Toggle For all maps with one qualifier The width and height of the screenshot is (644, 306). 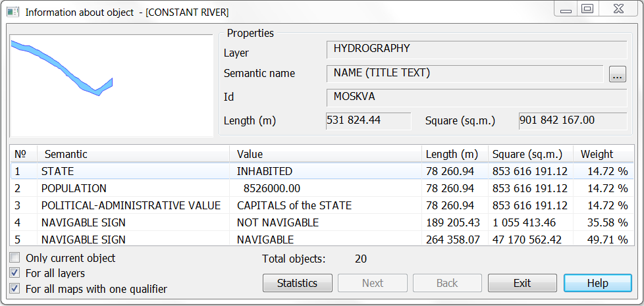tap(14, 288)
